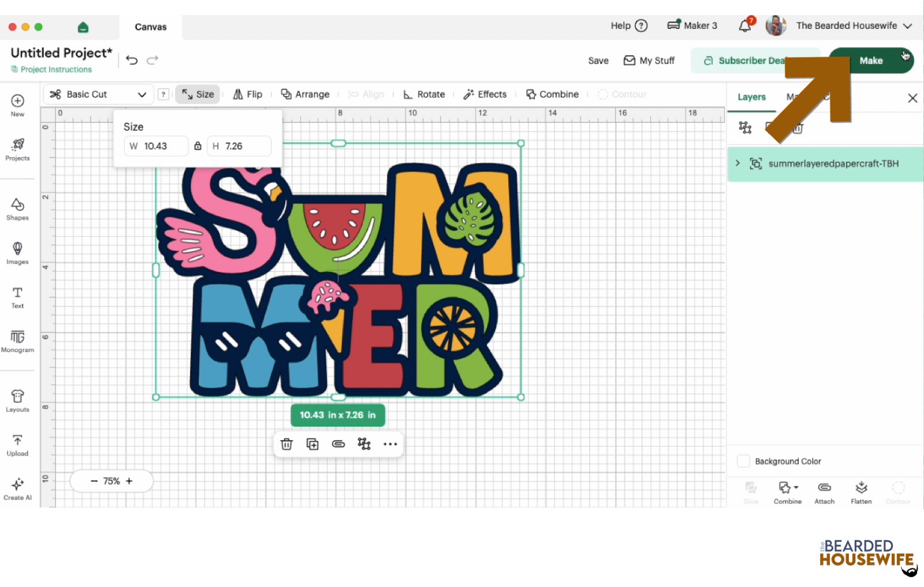
Task: Save the project
Action: click(x=598, y=61)
